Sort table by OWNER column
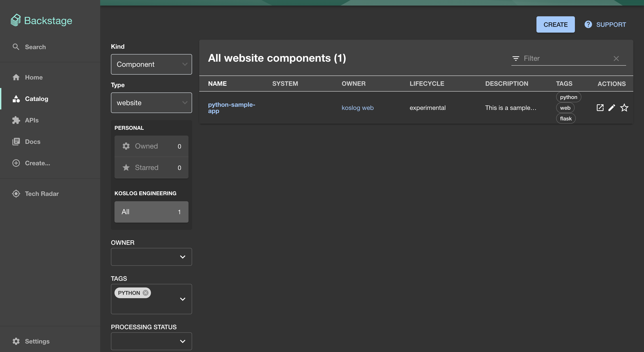 coord(353,84)
